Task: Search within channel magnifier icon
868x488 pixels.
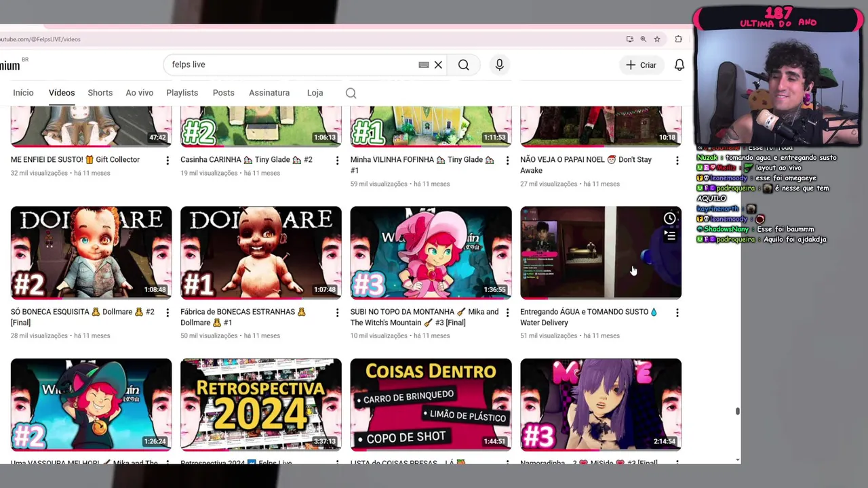Action: click(x=351, y=93)
